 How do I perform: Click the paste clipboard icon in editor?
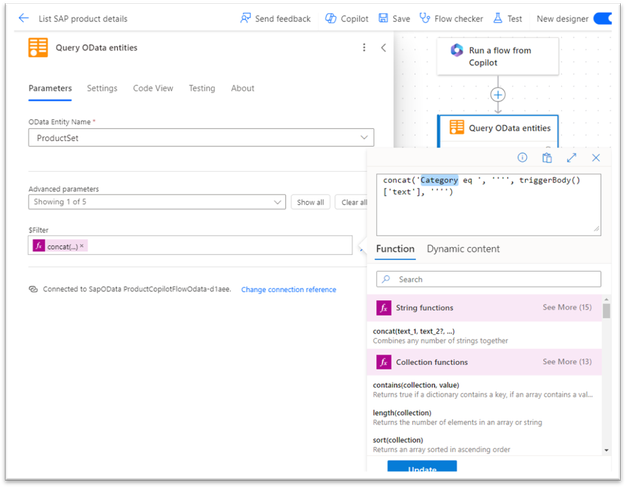[x=547, y=158]
